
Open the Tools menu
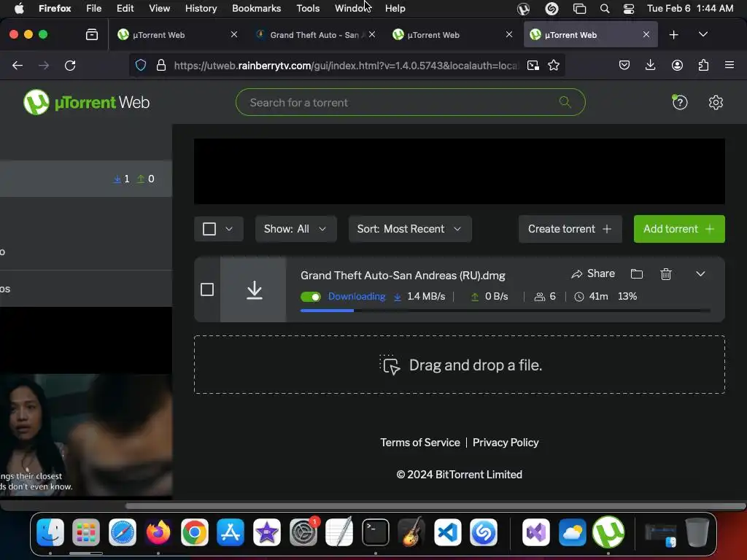tap(308, 8)
